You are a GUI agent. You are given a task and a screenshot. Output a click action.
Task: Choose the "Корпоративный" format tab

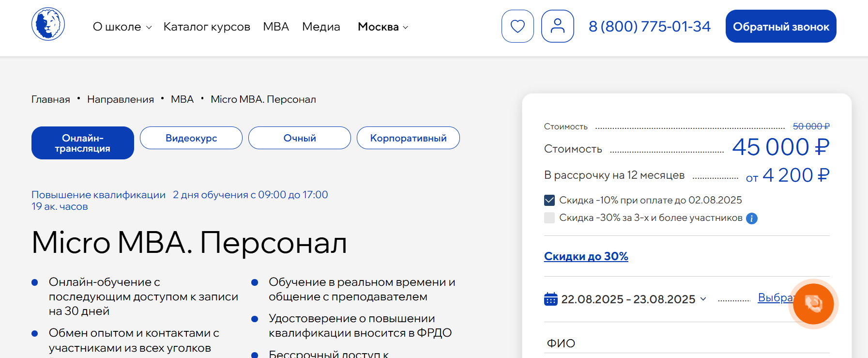pyautogui.click(x=408, y=138)
